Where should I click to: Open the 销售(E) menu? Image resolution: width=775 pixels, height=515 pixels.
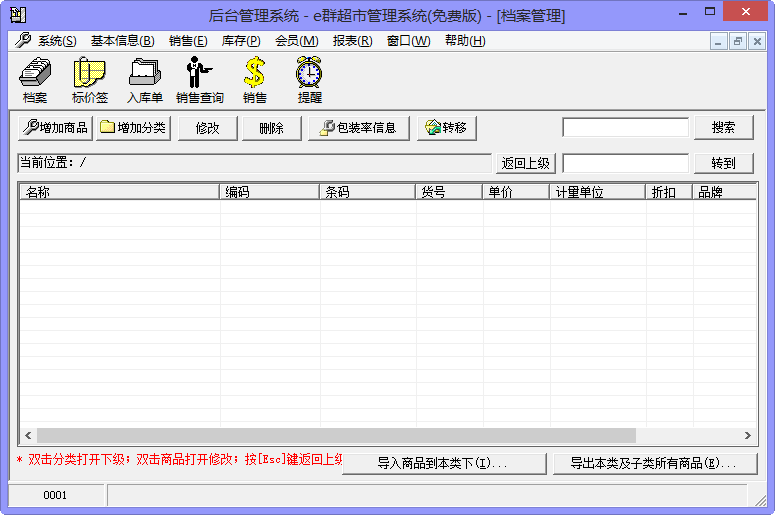click(188, 41)
